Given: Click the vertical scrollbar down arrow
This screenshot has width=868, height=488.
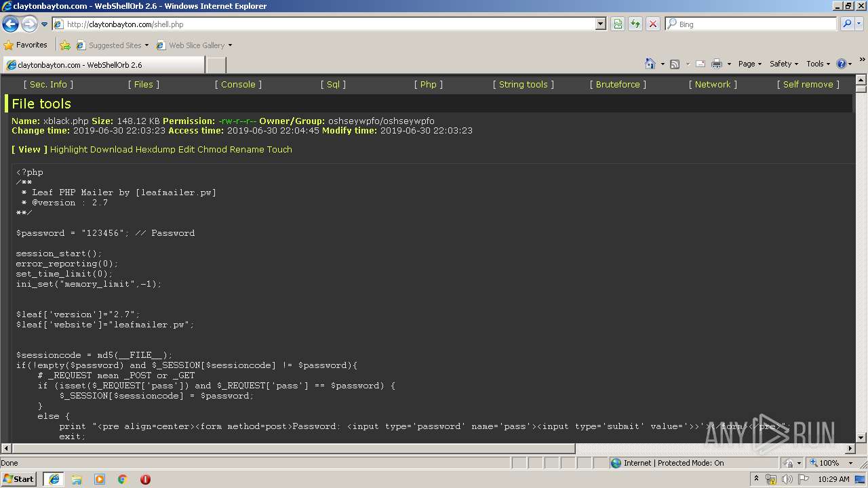Looking at the screenshot, I should [861, 438].
